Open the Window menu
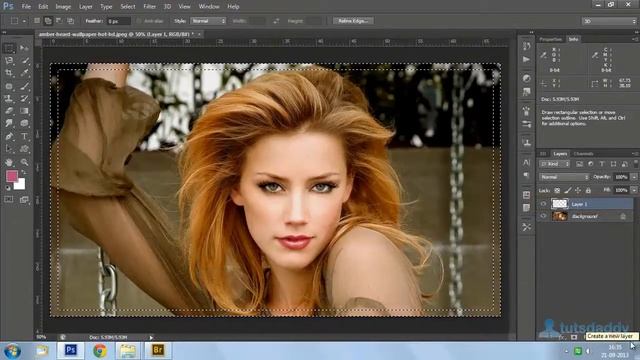 209,7
